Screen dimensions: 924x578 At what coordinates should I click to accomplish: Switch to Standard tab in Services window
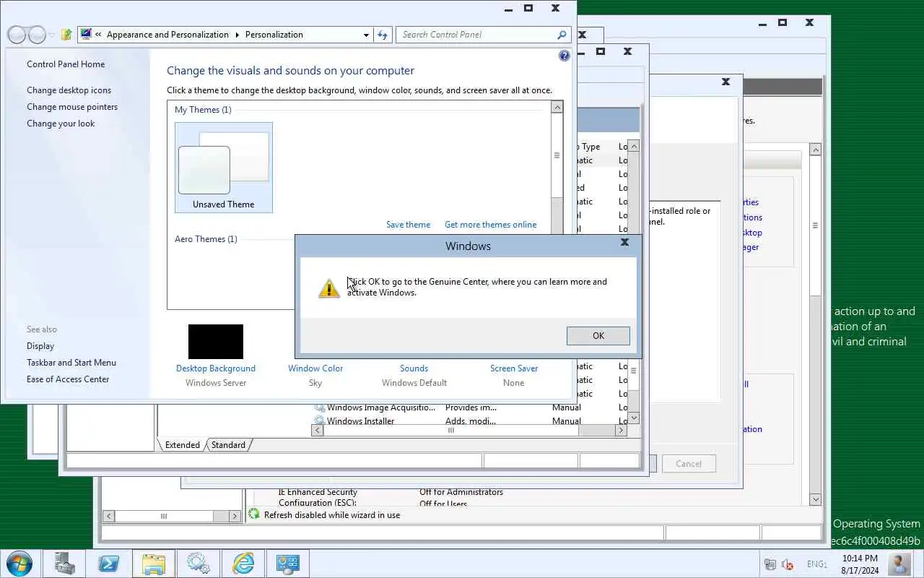click(x=228, y=445)
